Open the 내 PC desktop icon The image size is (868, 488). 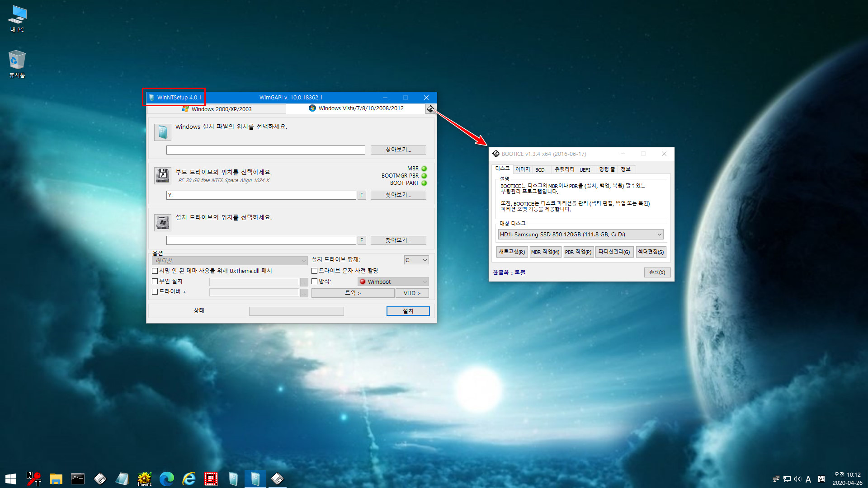[x=17, y=19]
